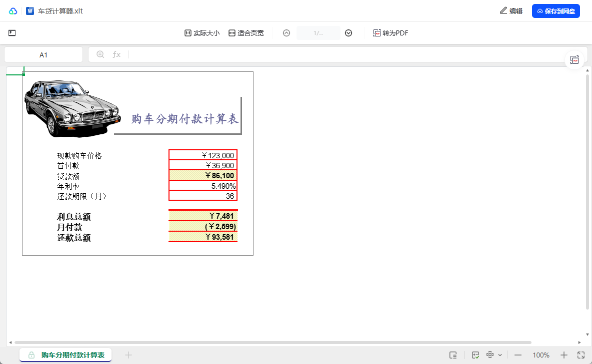Add a new sheet with plus button
Screen dimensions: 592x364
(128, 355)
